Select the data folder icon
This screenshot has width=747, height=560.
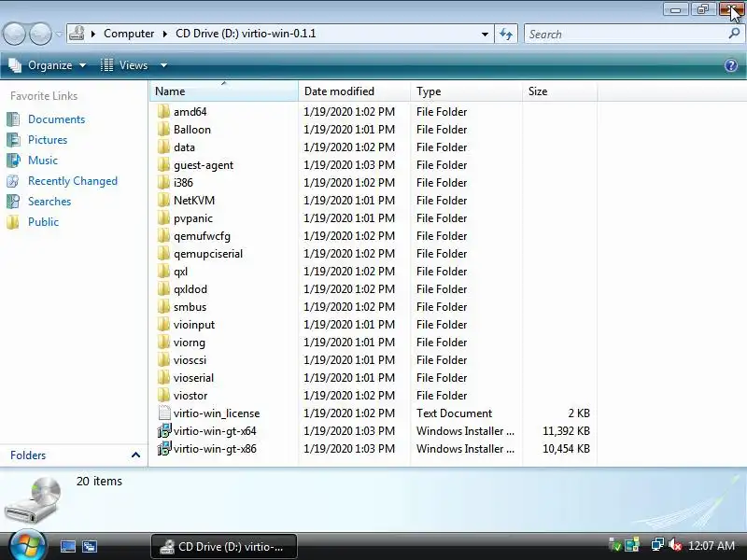[x=163, y=147]
